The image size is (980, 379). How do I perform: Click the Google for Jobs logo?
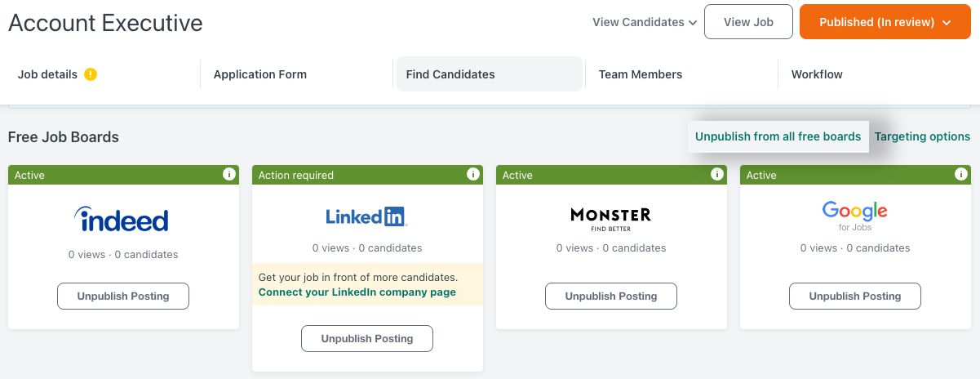point(854,216)
